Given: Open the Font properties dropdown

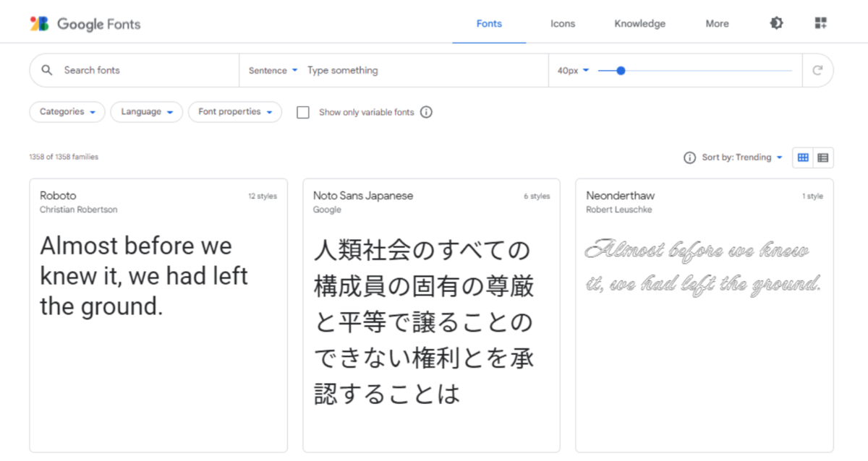Looking at the screenshot, I should point(235,112).
